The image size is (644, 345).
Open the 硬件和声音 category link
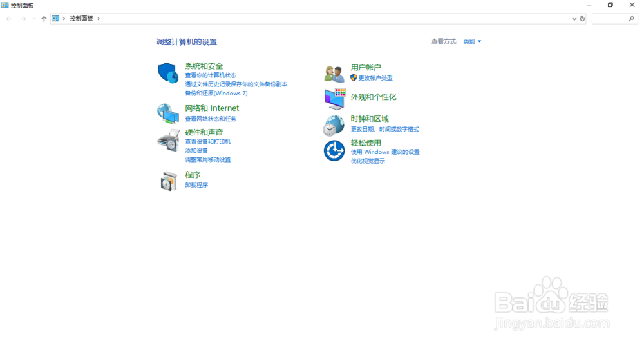(204, 132)
